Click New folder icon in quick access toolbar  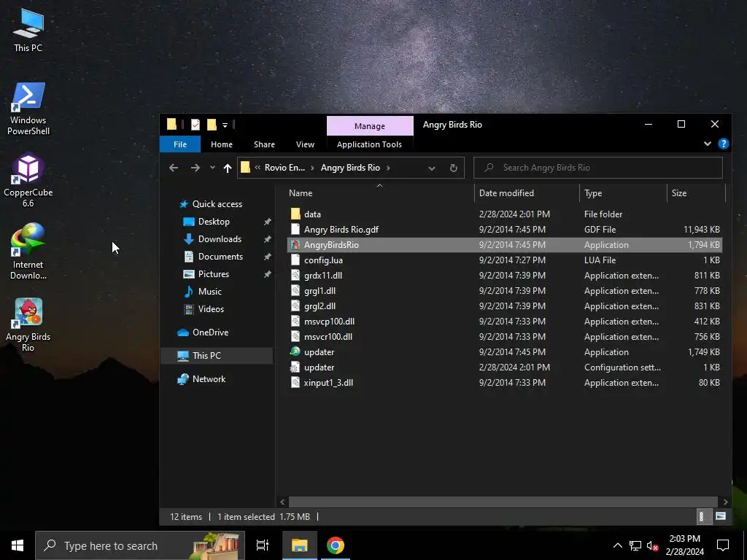tap(212, 125)
